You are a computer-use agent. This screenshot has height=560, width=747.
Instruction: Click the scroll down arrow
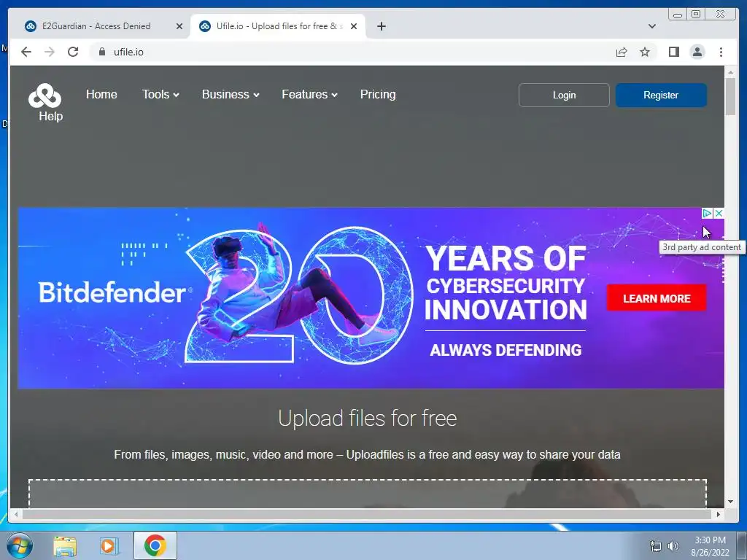[x=730, y=502]
